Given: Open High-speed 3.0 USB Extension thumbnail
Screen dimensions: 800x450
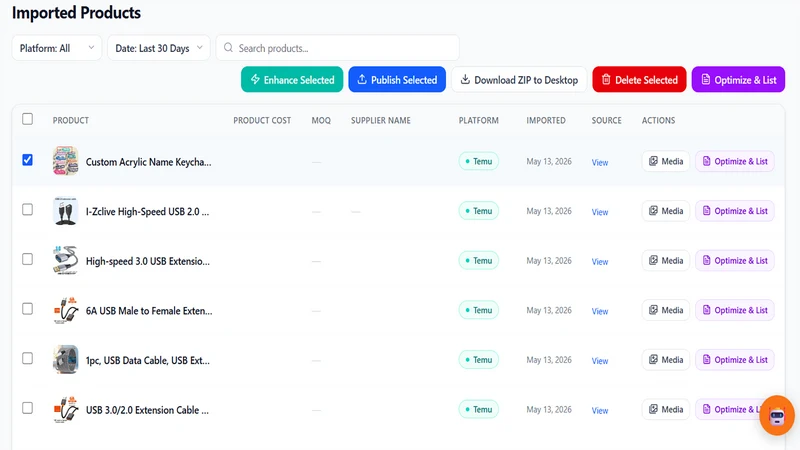Looking at the screenshot, I should click(x=66, y=260).
